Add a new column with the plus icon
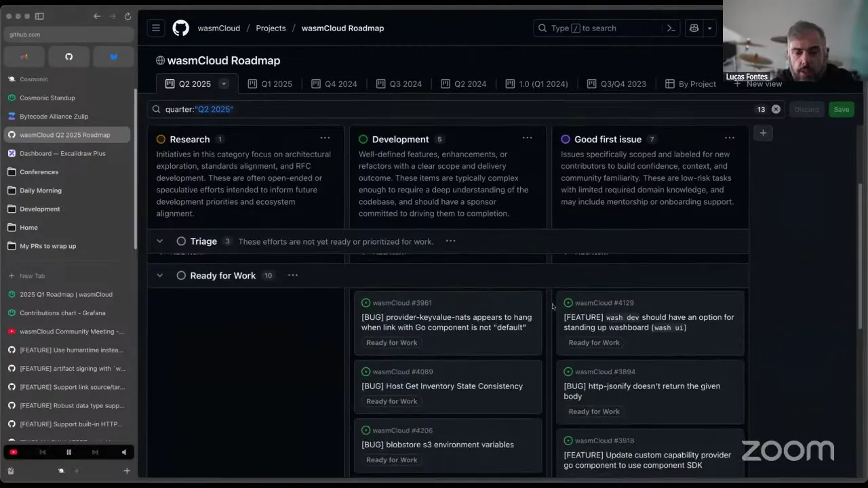Screen dimensions: 868x488 [763, 133]
